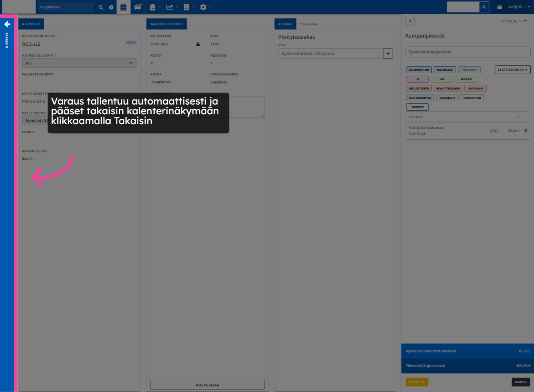Image resolution: width=534 pixels, height=392 pixels.
Task: Select the Asiakas tab
Action: click(x=285, y=24)
